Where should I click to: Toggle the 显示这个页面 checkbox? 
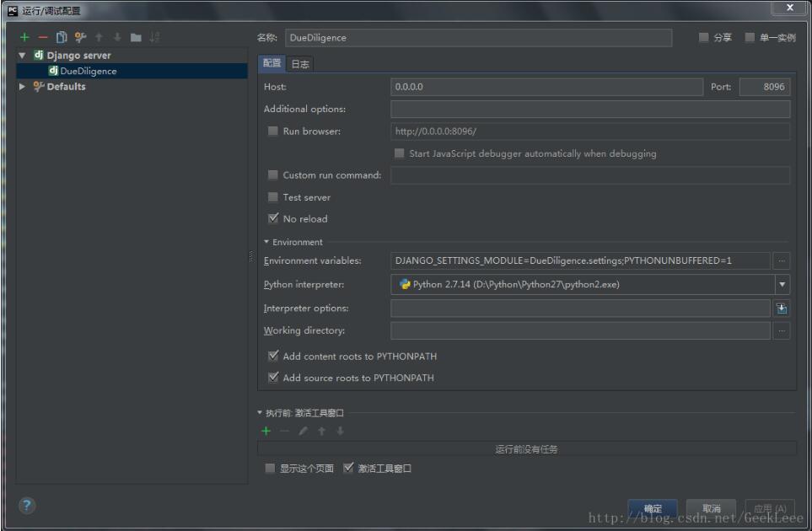[269, 469]
